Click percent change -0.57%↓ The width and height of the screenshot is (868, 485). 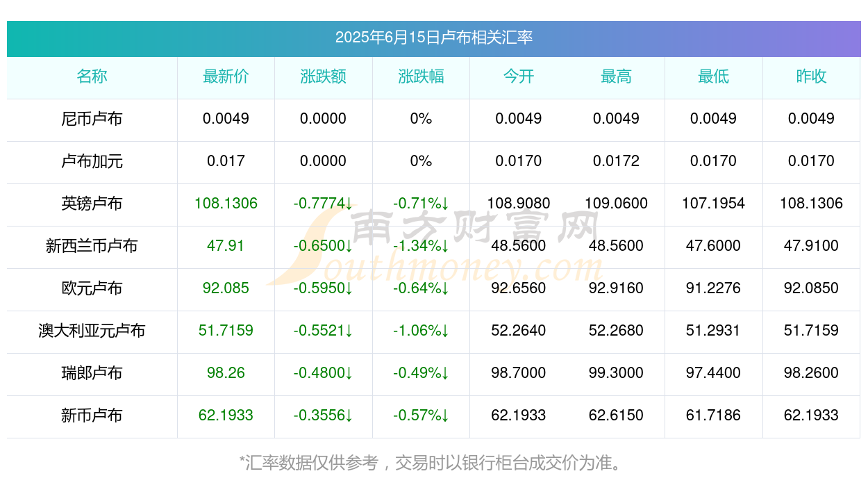[x=421, y=416]
